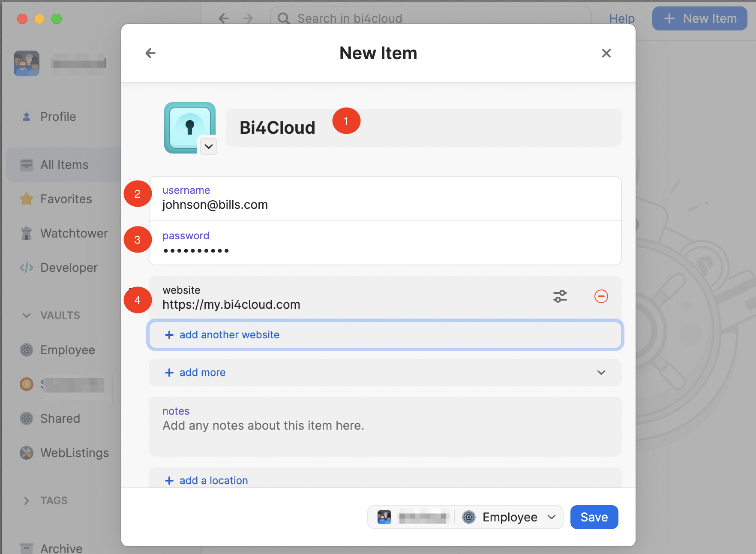This screenshot has height=554, width=756.
Task: Open the item icon chooser dropdown
Action: click(209, 146)
